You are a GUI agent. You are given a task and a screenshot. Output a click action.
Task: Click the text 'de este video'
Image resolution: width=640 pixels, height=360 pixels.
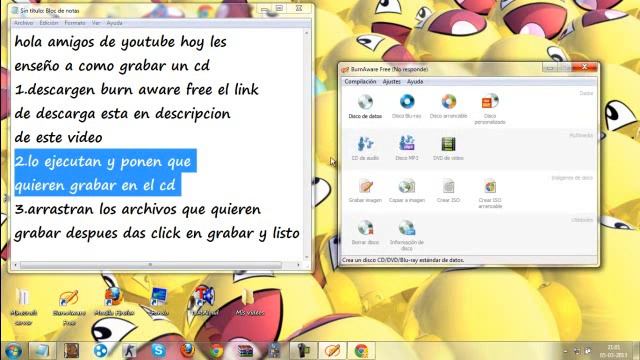pyautogui.click(x=58, y=138)
